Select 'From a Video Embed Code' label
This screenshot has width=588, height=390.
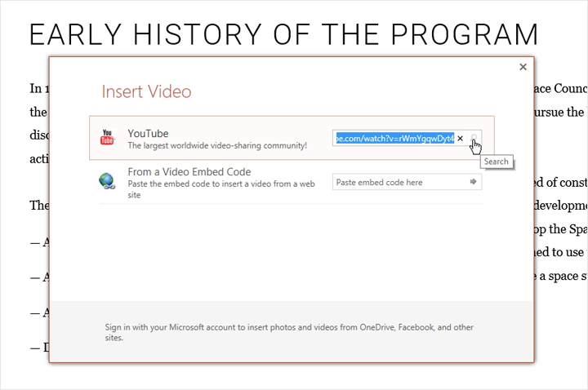[189, 172]
